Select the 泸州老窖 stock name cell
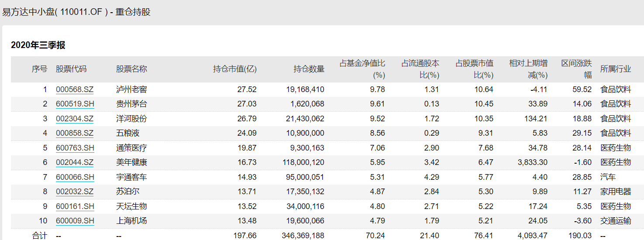 132,90
